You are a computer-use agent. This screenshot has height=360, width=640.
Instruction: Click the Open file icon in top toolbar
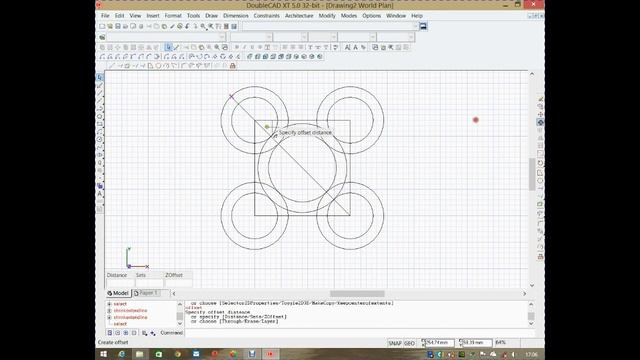(x=110, y=26)
